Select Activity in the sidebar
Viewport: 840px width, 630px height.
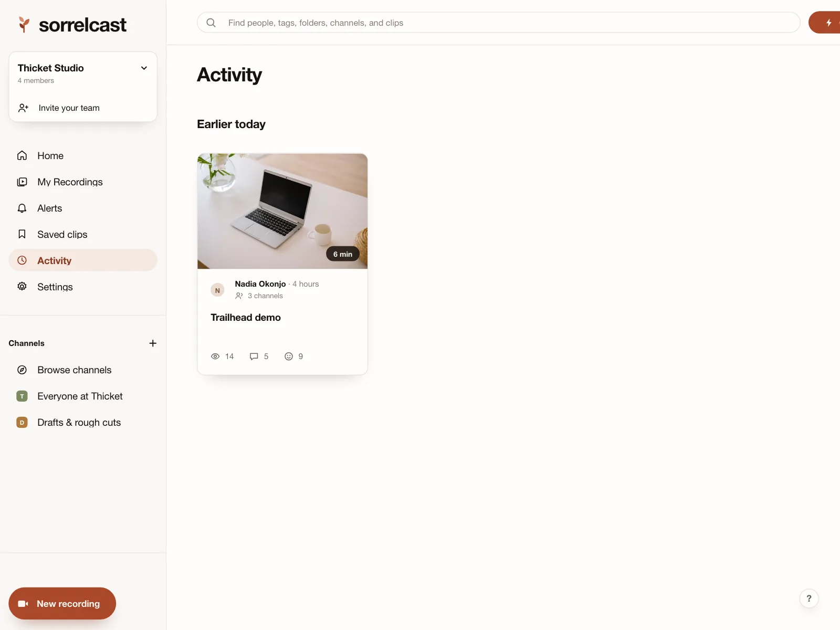83,260
